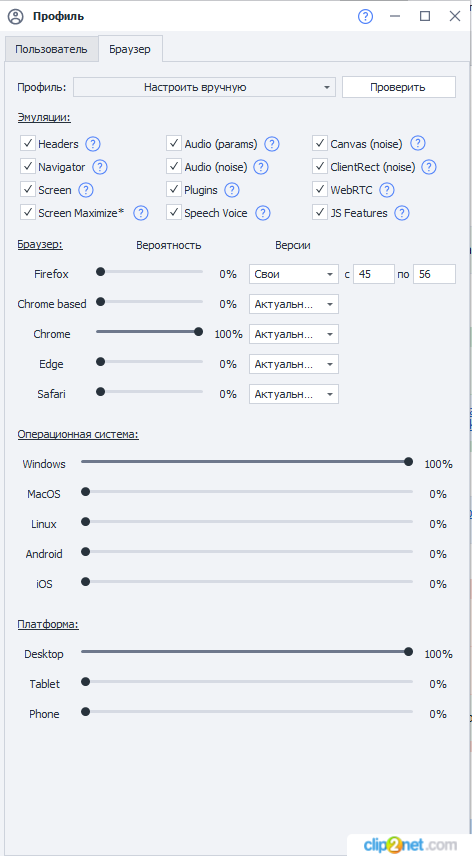Disable the Plugins checkbox
The height and width of the screenshot is (856, 472).
point(174,189)
